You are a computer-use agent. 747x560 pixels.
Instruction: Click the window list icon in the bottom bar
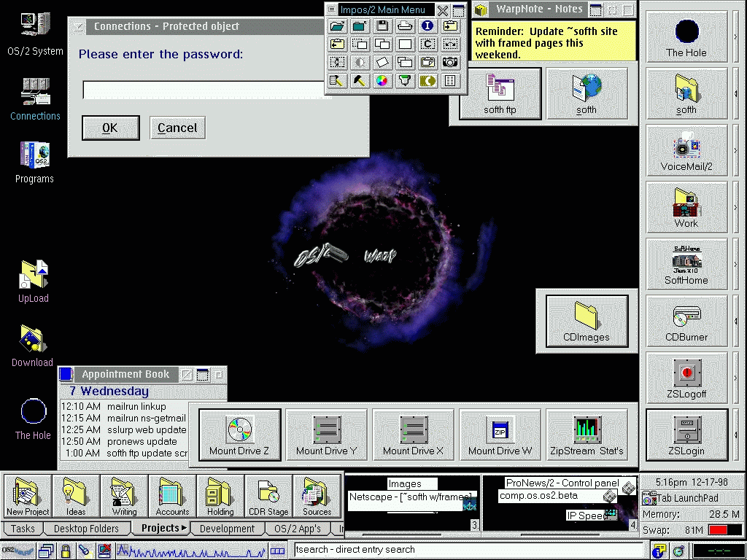46,551
